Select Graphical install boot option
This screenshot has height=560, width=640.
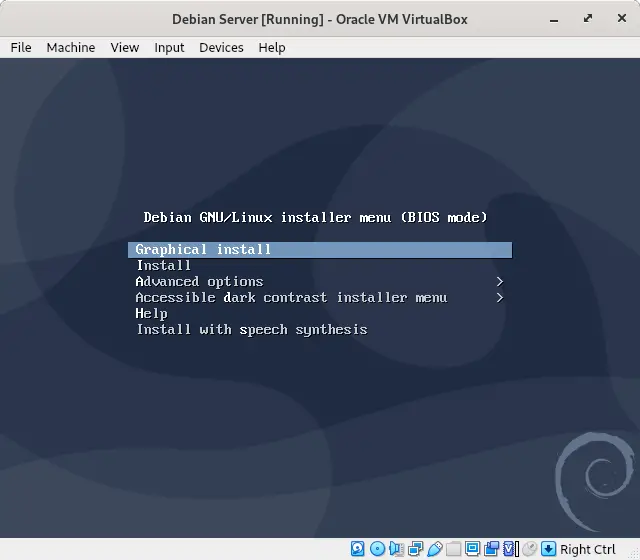tap(320, 250)
